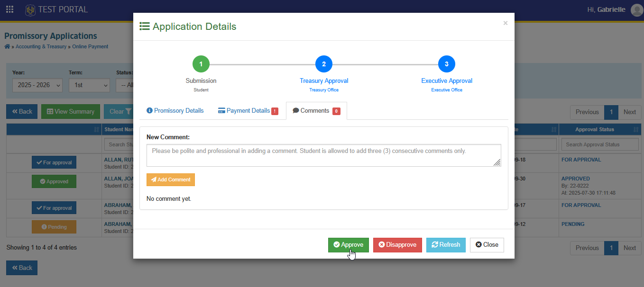
Task: Click the New Comment text area
Action: [x=324, y=155]
